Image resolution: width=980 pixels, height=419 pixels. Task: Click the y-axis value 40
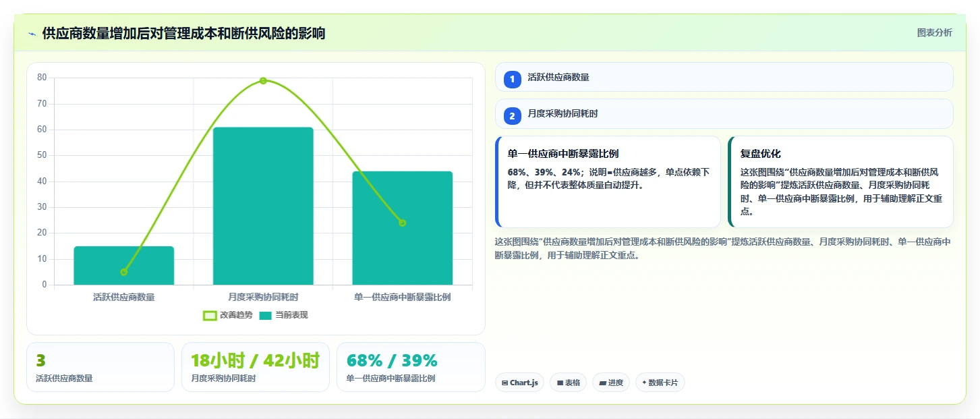pos(42,181)
